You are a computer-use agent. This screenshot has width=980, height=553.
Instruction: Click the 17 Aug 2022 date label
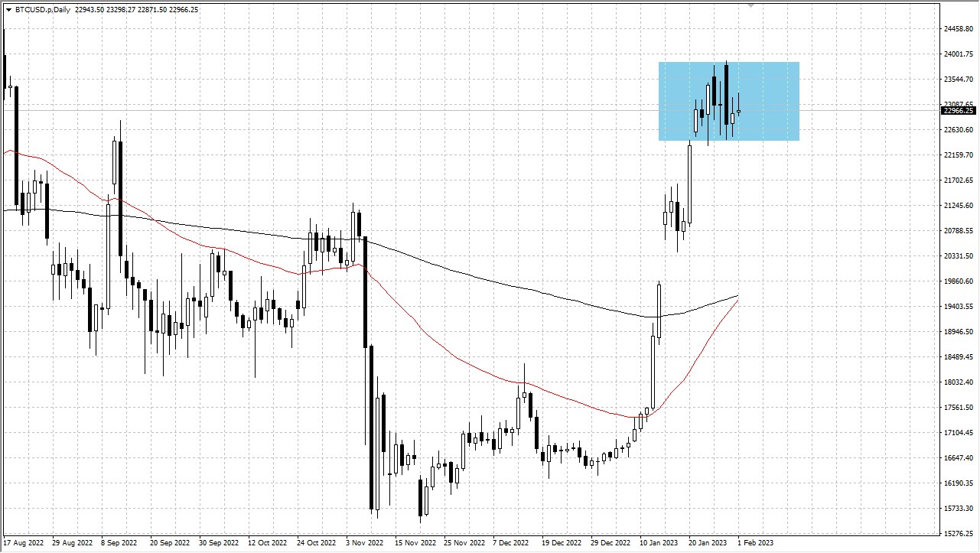(x=23, y=543)
